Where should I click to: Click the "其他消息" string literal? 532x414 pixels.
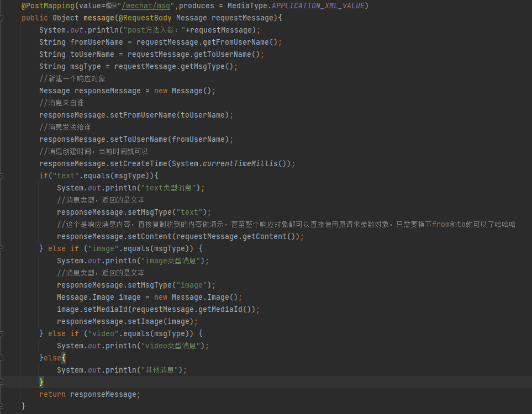point(160,370)
